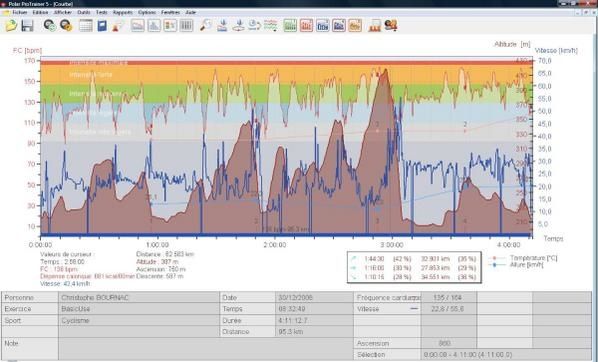
Task: Open the Tests menu
Action: 101,12
